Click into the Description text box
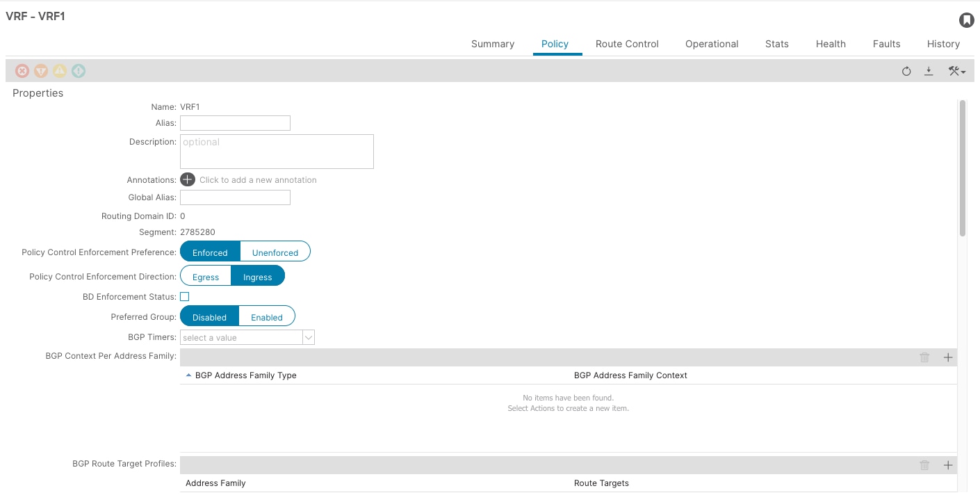 coord(277,152)
